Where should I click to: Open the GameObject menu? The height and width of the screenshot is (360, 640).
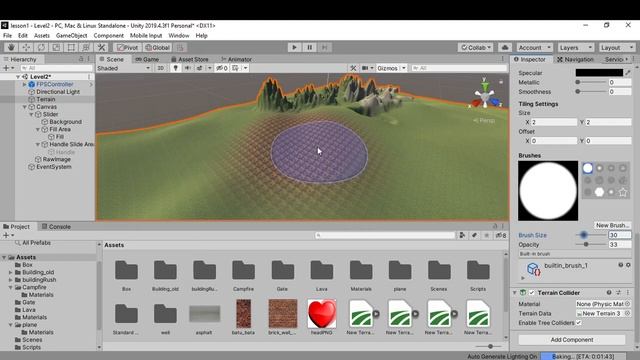(x=71, y=36)
